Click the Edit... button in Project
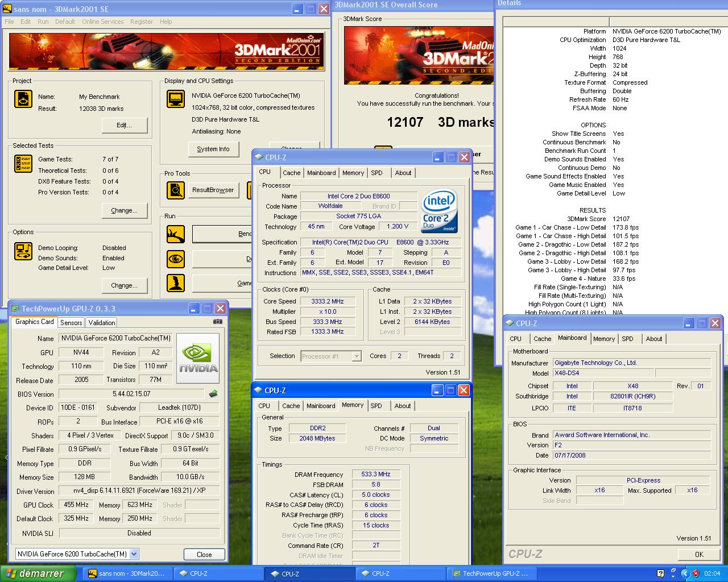The image size is (728, 582). point(125,125)
